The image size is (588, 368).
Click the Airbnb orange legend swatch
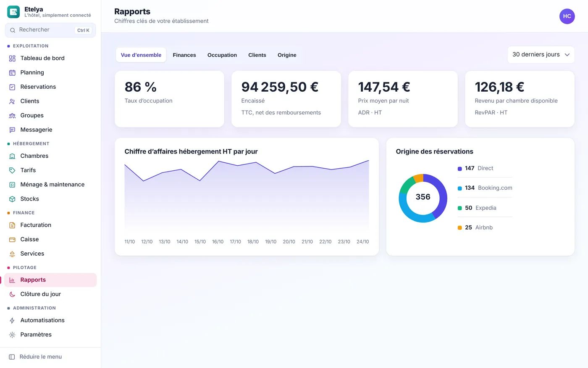(x=460, y=228)
